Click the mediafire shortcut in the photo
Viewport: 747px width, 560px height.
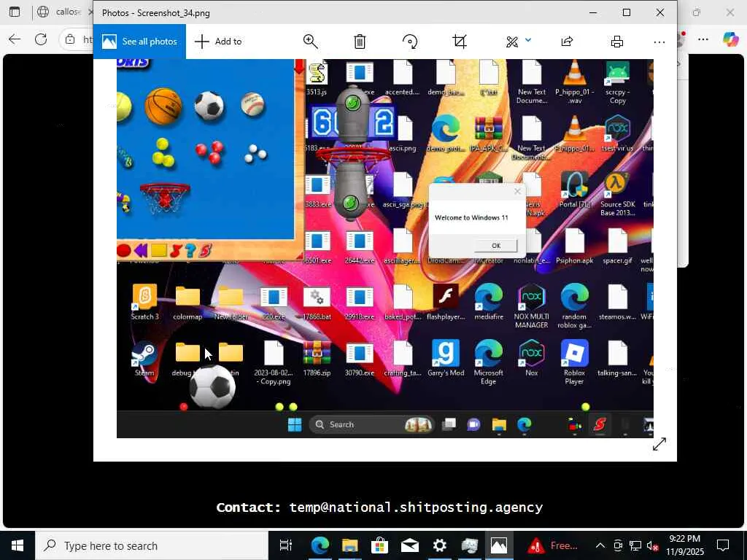point(489,302)
